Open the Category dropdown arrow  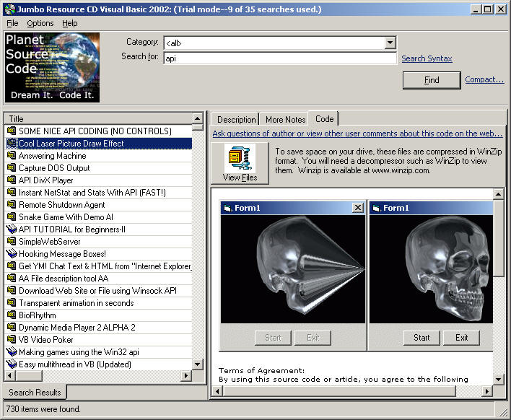(x=390, y=43)
